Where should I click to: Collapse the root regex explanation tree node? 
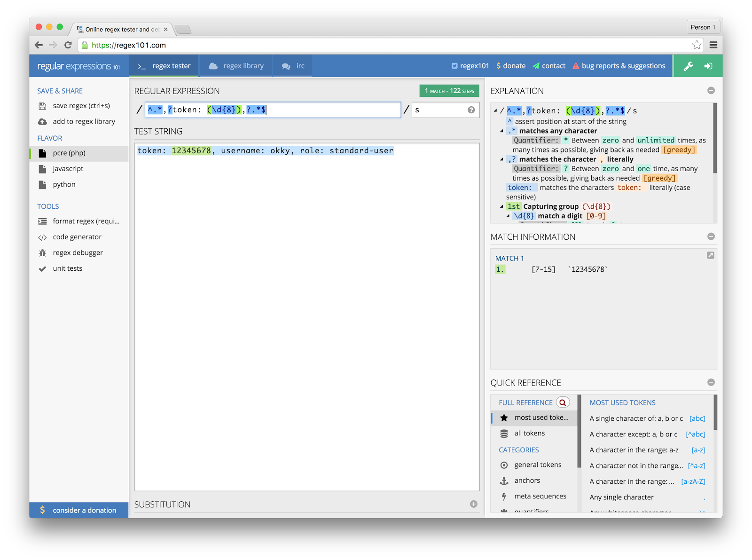(x=495, y=111)
